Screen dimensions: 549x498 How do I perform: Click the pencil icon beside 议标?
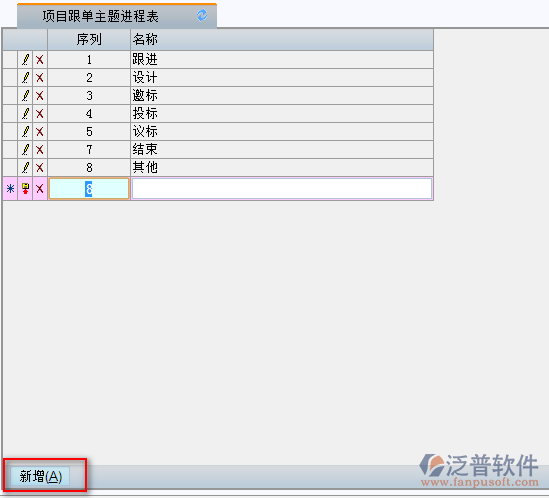(x=25, y=132)
